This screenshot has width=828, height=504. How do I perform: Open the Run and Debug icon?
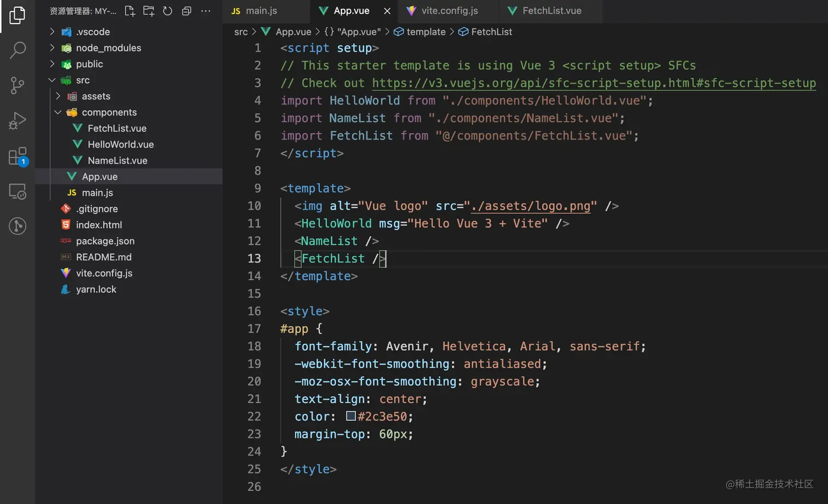[x=18, y=120]
